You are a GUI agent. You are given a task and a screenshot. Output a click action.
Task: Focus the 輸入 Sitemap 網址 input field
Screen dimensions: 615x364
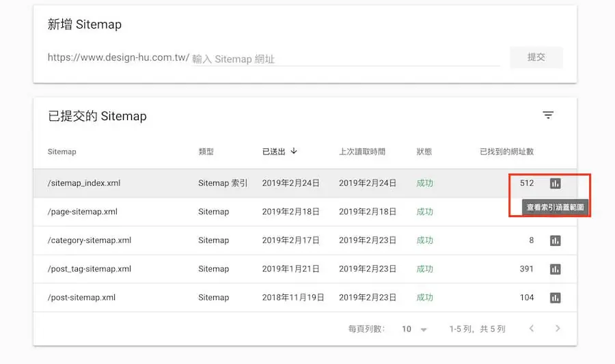coord(346,59)
